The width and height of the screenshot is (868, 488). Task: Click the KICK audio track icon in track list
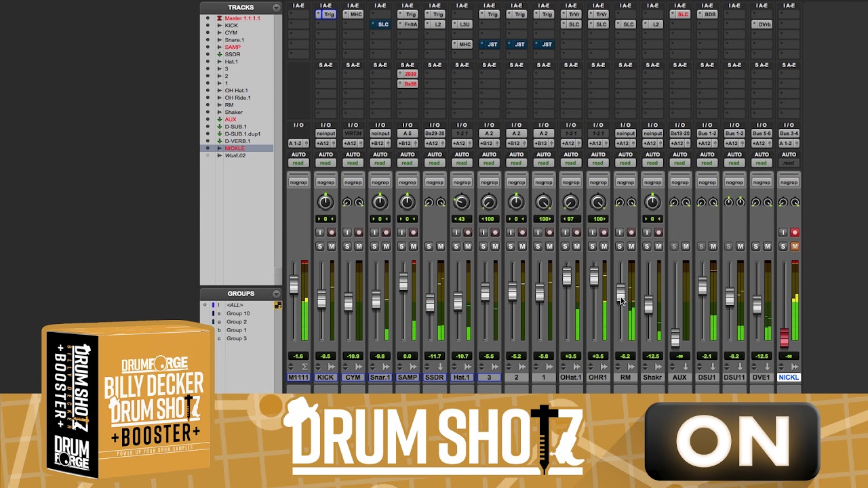[x=220, y=25]
